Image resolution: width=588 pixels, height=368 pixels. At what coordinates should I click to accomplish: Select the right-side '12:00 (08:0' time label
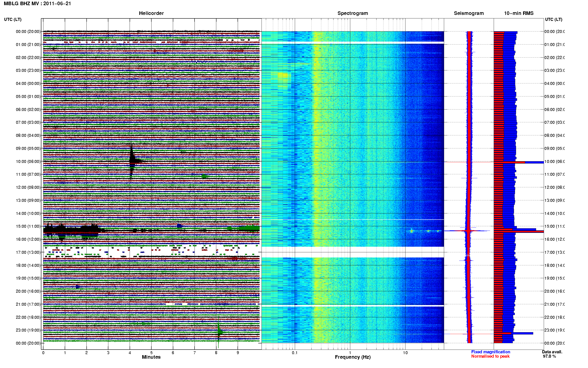tap(555, 187)
